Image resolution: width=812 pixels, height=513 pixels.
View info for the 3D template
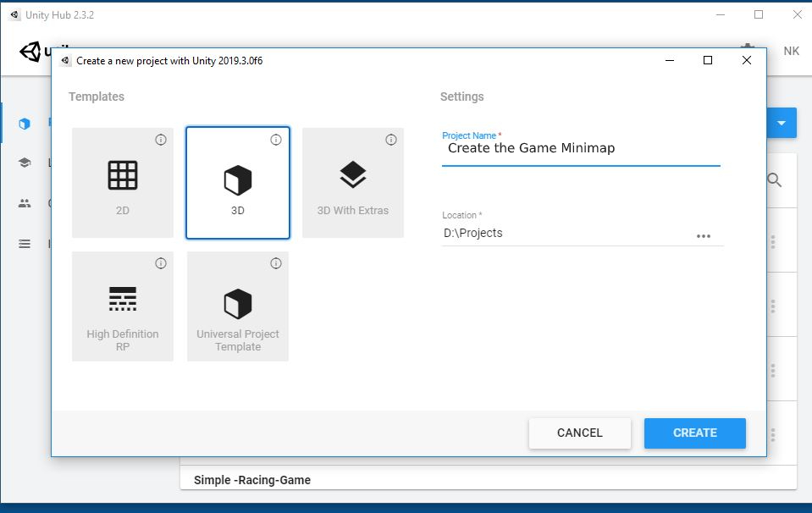(x=275, y=140)
